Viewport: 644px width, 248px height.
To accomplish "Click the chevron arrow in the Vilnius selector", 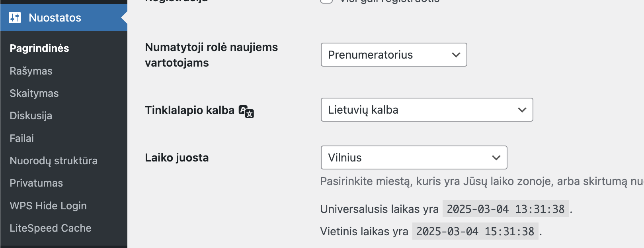I will click(496, 158).
